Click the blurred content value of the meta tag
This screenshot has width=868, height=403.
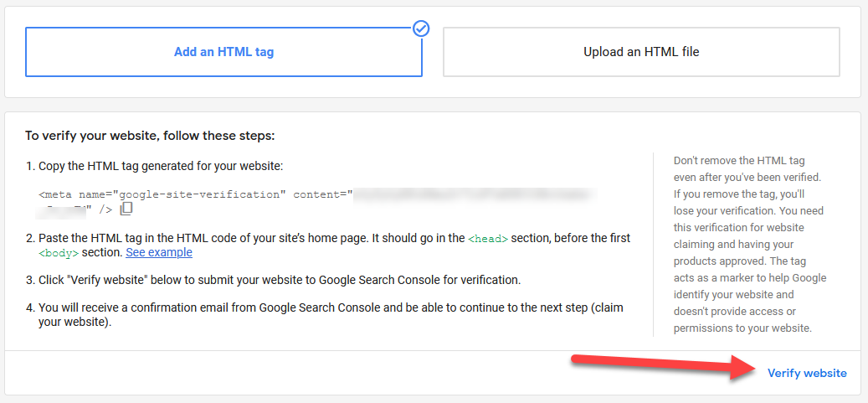click(476, 194)
